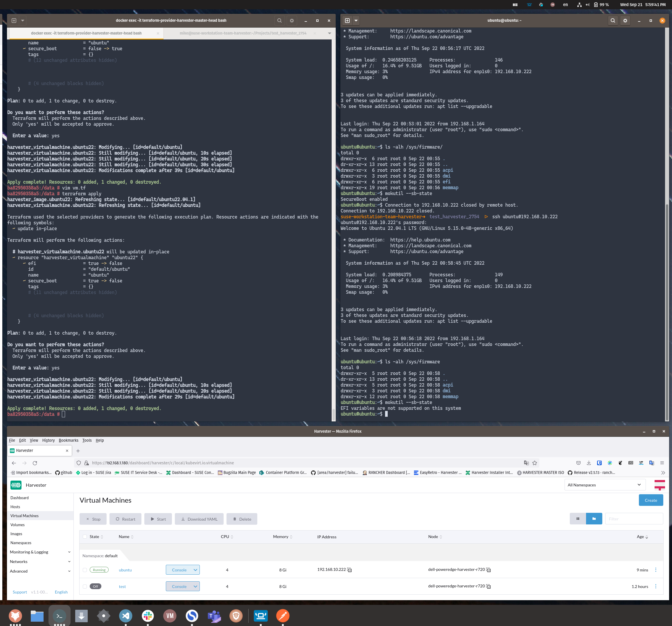Click the Create button for a new VM
The width and height of the screenshot is (672, 626).
tap(651, 500)
